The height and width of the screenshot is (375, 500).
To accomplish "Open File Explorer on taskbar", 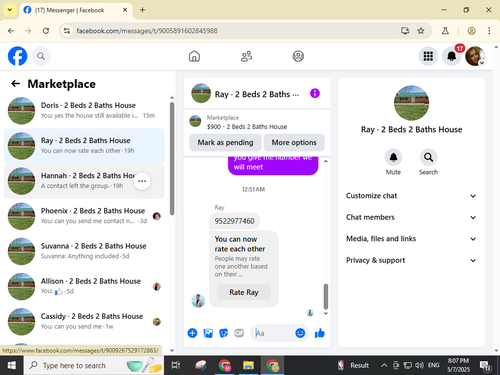I will [x=248, y=365].
